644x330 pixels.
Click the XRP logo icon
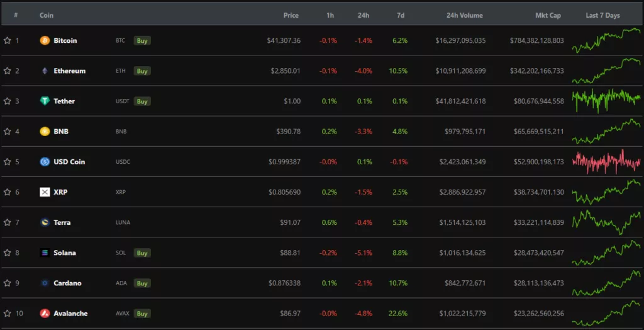45,192
